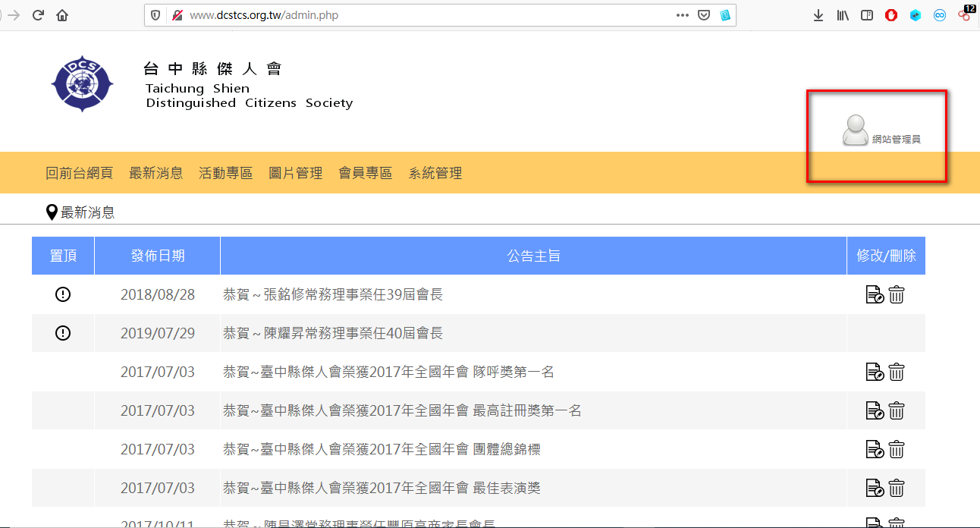
Task: Click the site administrator avatar icon
Action: click(855, 130)
